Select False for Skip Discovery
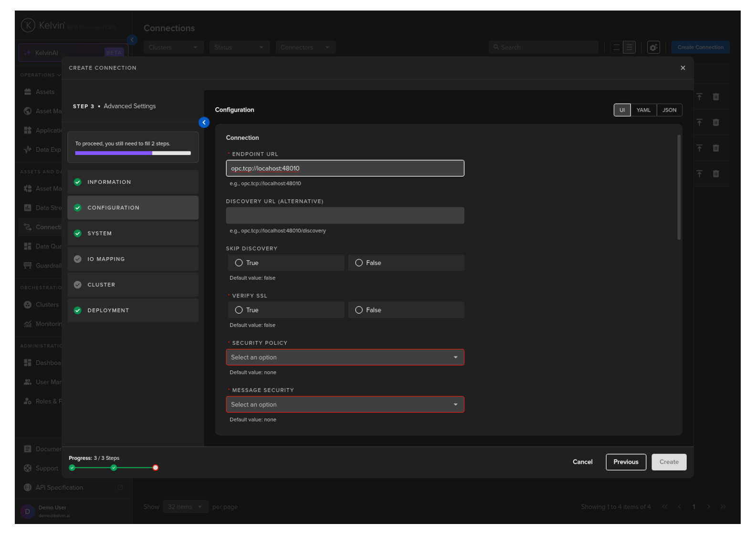Image resolution: width=756 pixels, height=535 pixels. pyautogui.click(x=359, y=263)
